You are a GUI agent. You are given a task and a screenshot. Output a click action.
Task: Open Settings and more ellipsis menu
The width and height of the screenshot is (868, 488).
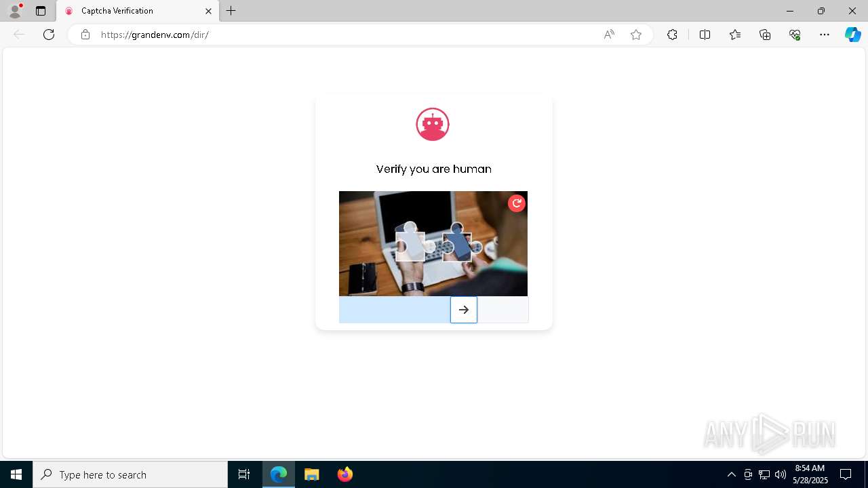click(825, 35)
